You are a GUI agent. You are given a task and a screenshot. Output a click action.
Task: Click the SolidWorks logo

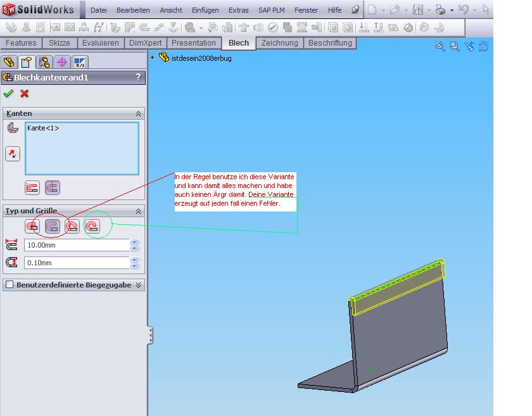point(38,9)
